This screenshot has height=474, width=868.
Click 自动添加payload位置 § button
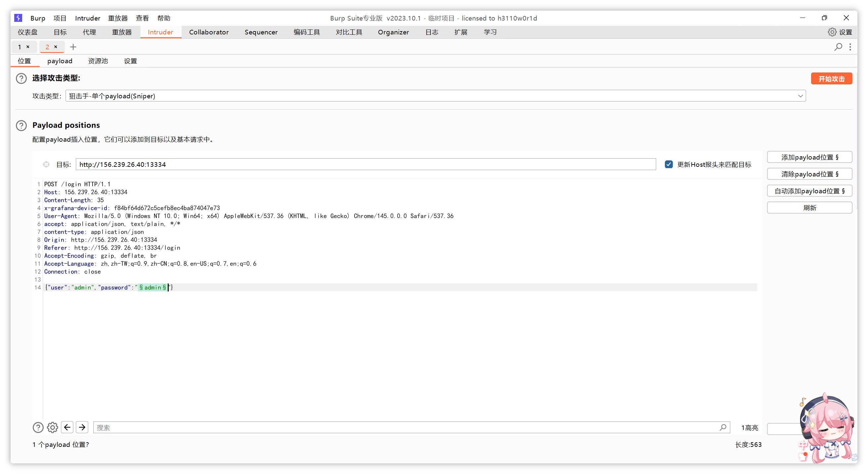coord(809,191)
